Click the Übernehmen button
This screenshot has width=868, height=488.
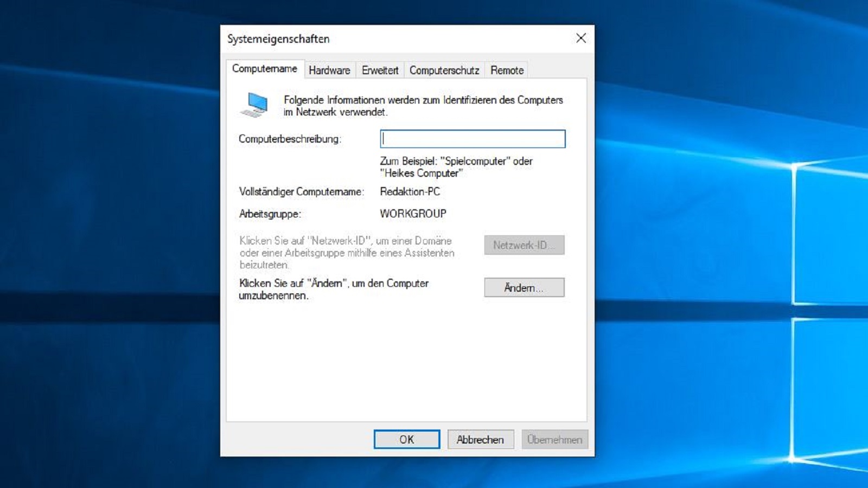[554, 439]
